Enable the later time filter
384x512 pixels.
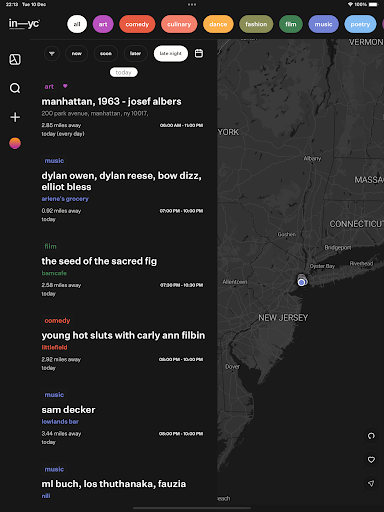135,53
